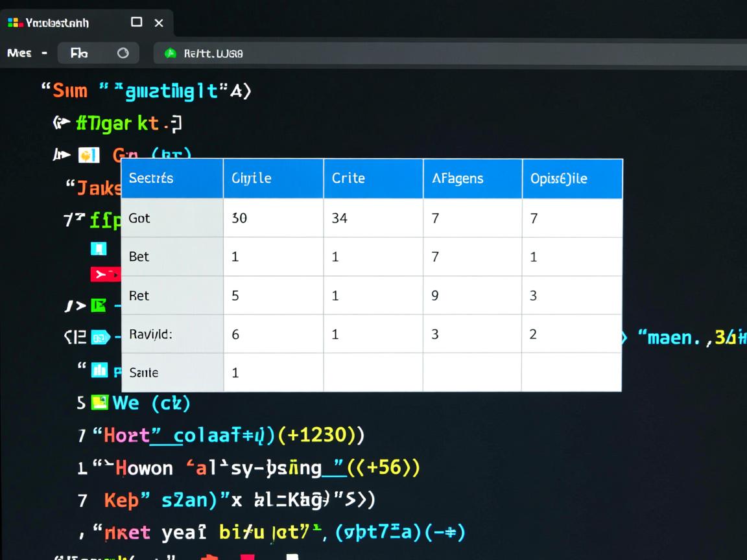Screen dimensions: 747x560
Task: Click the teal square icon above the terminal icon
Action: click(x=99, y=249)
